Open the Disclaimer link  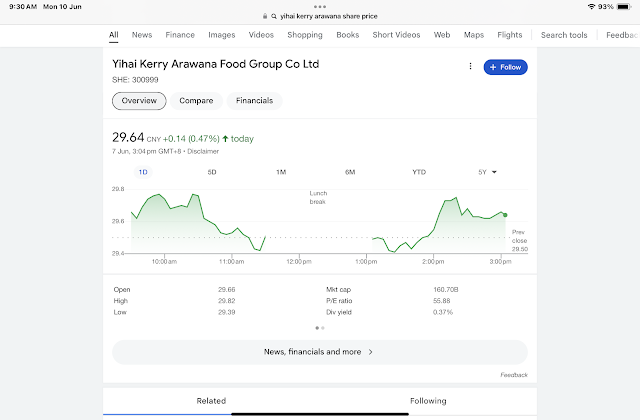[203, 151]
